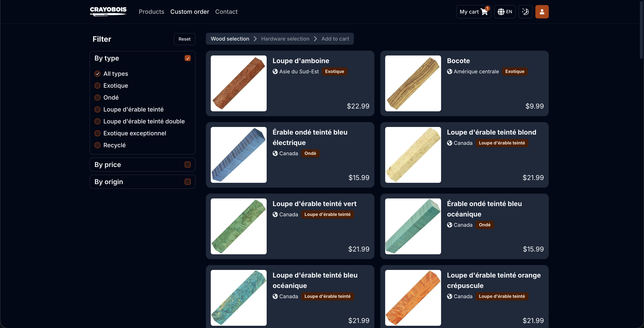
Task: Select the All types radio option
Action: click(x=97, y=74)
